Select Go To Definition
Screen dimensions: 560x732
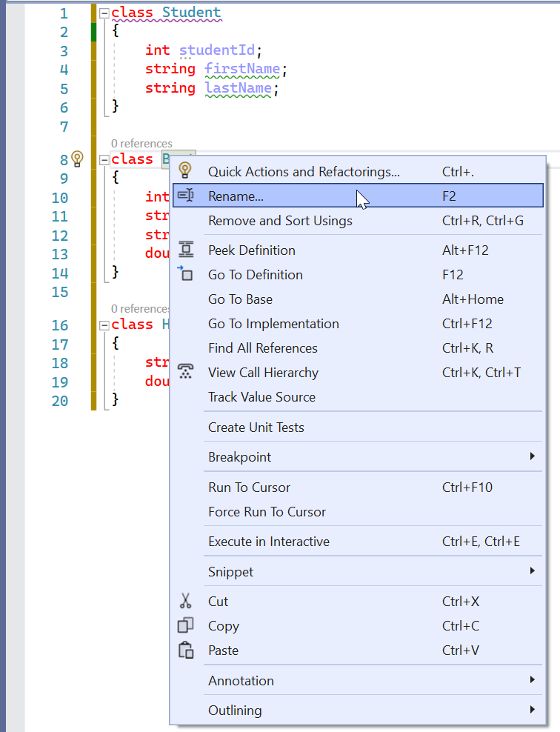pos(358,274)
